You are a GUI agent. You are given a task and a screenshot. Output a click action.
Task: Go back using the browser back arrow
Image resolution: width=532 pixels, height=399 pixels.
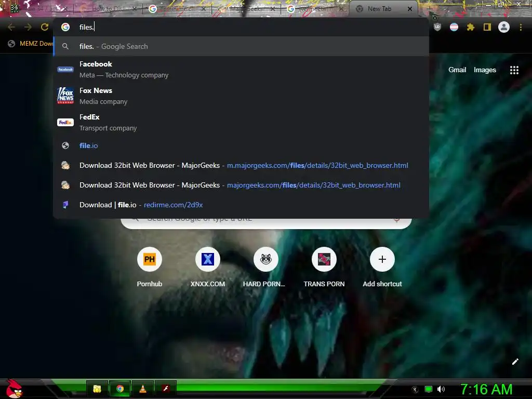click(11, 27)
